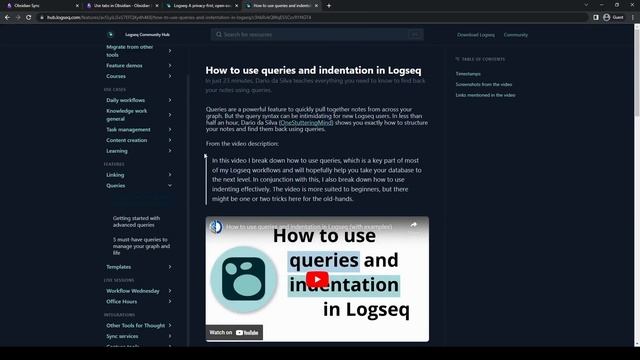Click the Queries sidebar label
This screenshot has width=640, height=360.
(116, 185)
